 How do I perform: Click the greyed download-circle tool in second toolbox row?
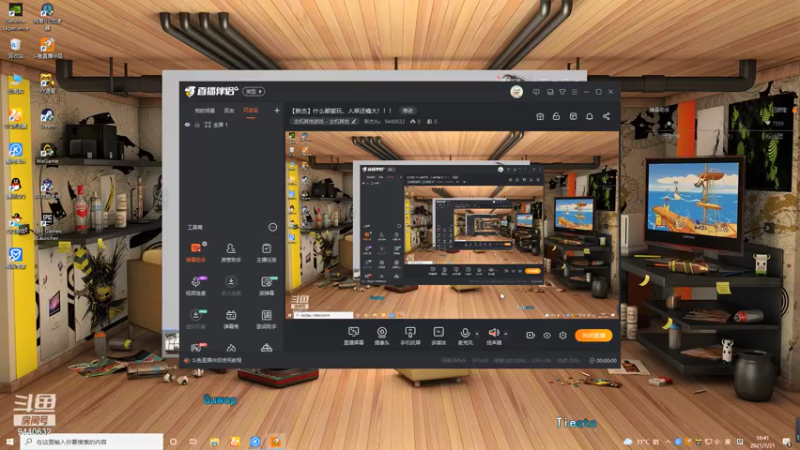point(231,286)
